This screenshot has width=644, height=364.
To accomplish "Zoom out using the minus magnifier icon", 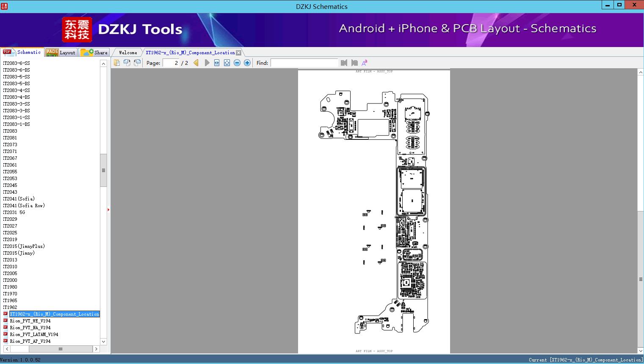I will tap(237, 63).
